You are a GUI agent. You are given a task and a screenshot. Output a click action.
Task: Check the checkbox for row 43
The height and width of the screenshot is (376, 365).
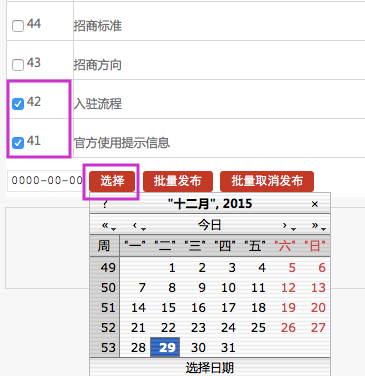tap(18, 65)
